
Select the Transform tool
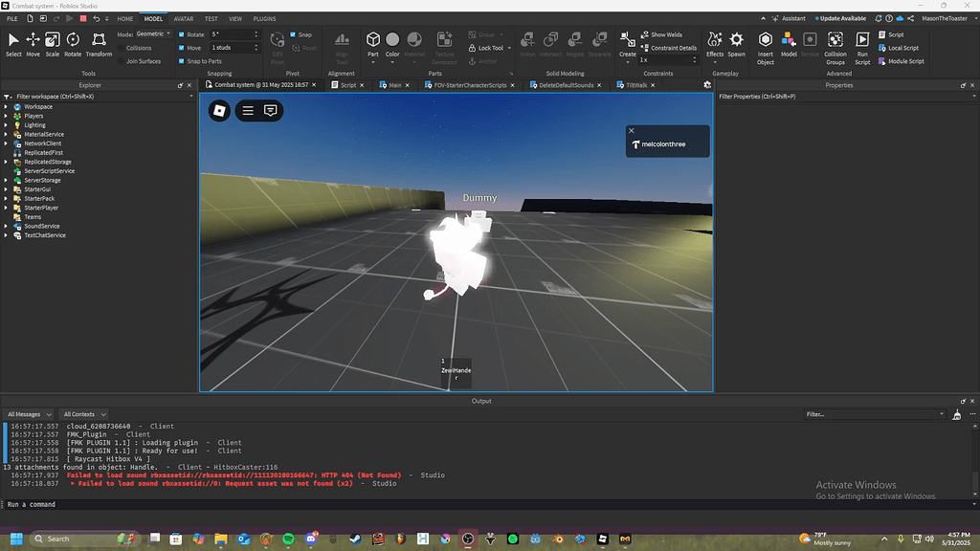[x=99, y=44]
